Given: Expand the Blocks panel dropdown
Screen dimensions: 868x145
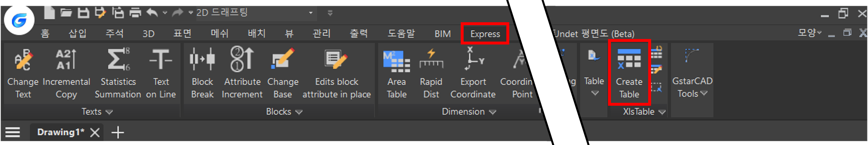Looking at the screenshot, I should click(x=299, y=112).
